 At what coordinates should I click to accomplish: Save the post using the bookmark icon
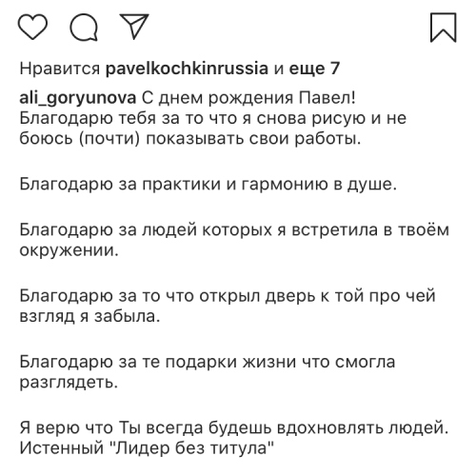[x=444, y=28]
